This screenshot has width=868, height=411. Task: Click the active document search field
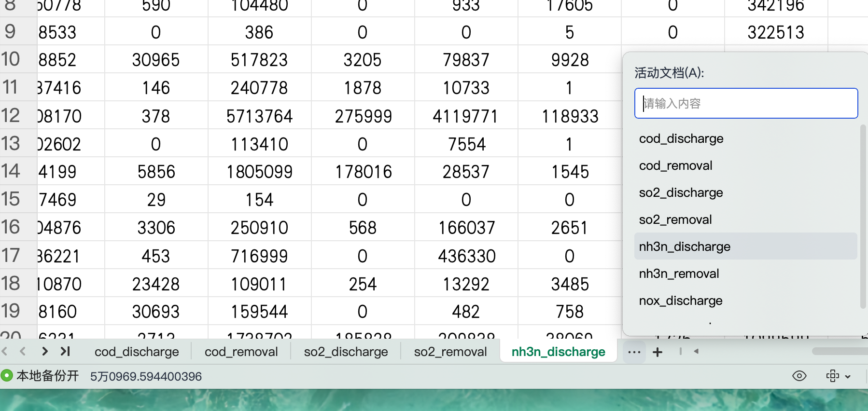click(745, 103)
